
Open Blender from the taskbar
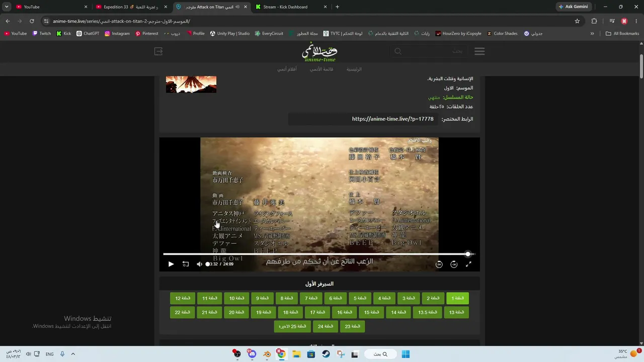click(x=267, y=354)
